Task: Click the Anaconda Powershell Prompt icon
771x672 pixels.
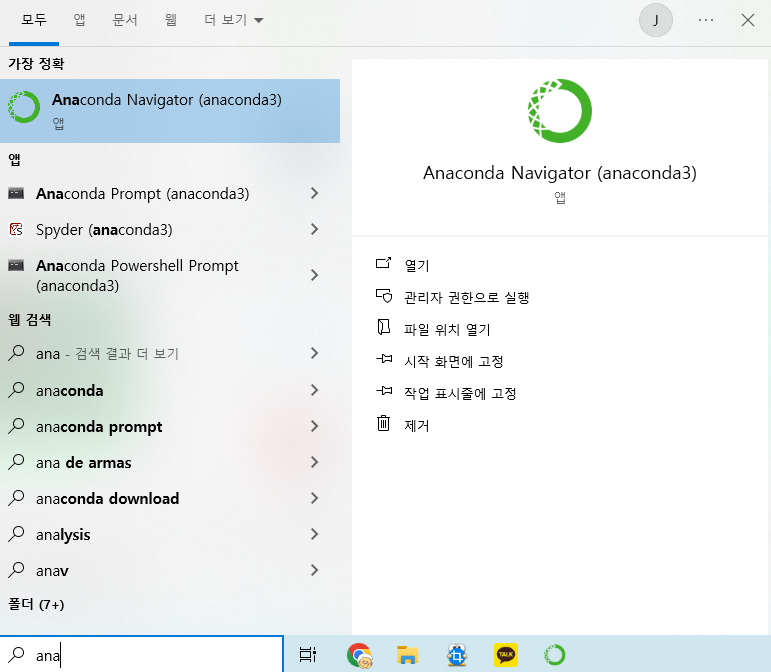Action: [x=16, y=266]
